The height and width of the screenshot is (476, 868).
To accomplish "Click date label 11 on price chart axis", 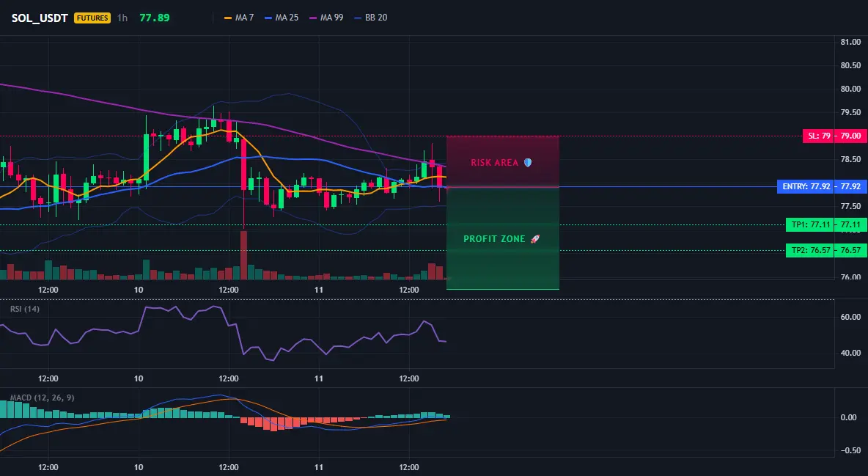I will point(319,290).
